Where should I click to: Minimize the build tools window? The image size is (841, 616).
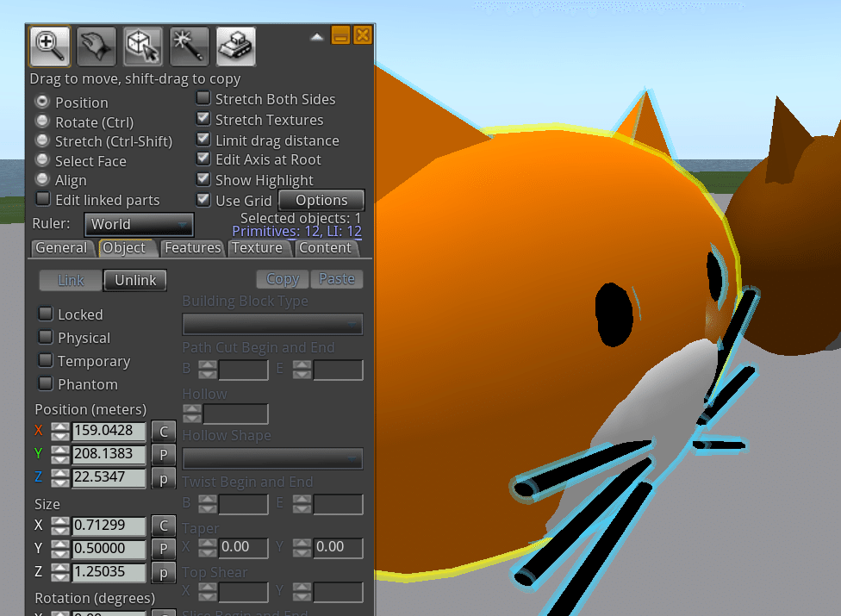tap(340, 35)
